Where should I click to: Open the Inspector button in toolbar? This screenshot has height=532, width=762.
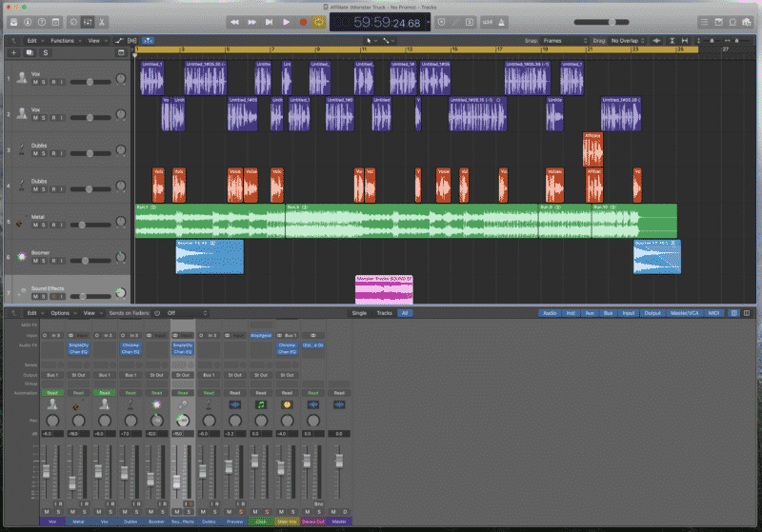(x=28, y=22)
